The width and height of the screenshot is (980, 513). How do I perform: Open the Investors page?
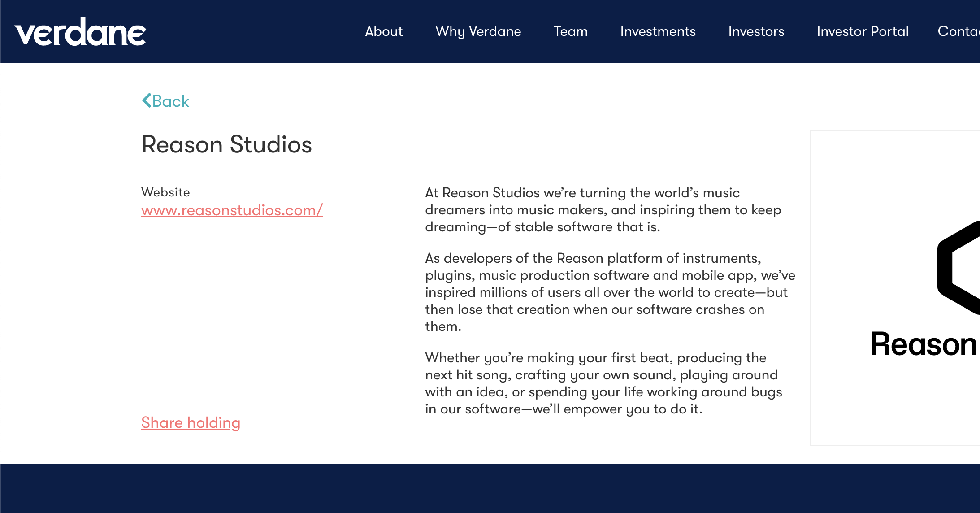point(756,31)
